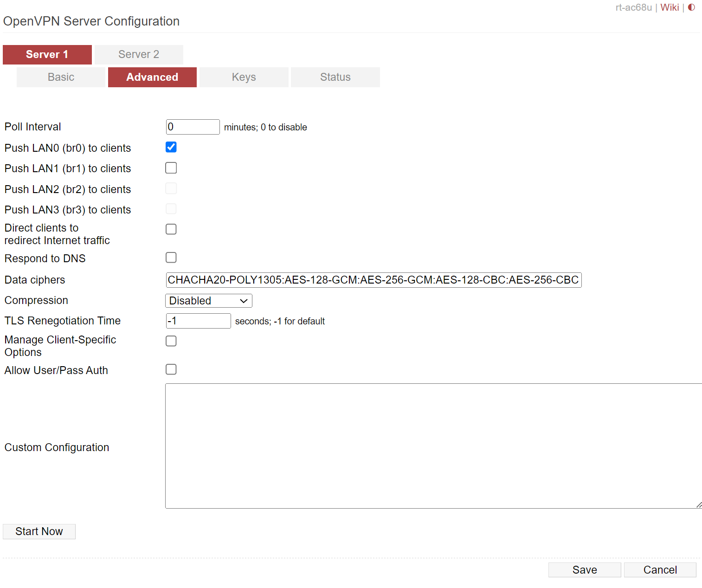Open the Keys tab
Viewport: 702px width, 588px height.
(244, 77)
